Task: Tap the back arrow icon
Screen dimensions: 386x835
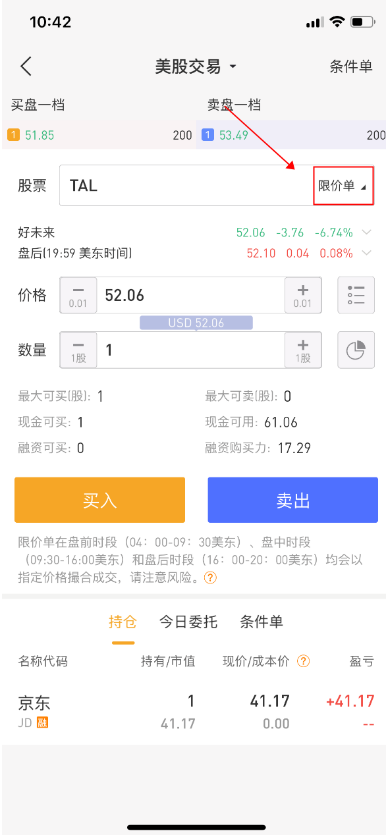Action: click(26, 67)
